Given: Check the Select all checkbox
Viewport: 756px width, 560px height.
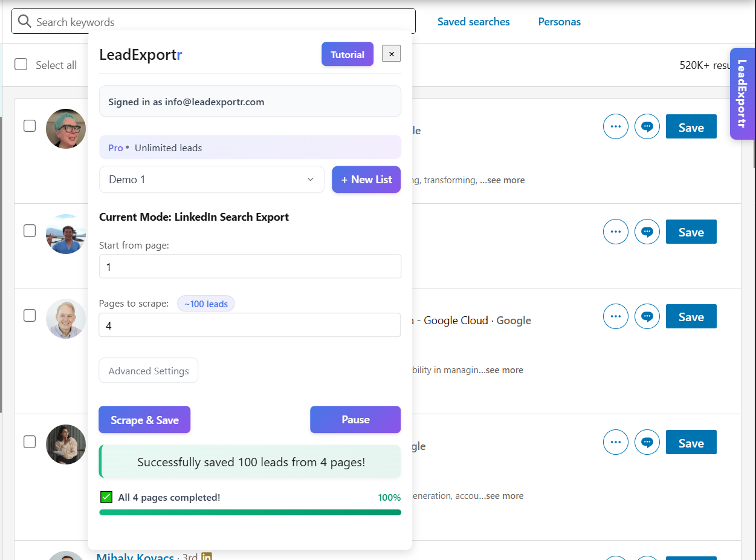Looking at the screenshot, I should (21, 65).
